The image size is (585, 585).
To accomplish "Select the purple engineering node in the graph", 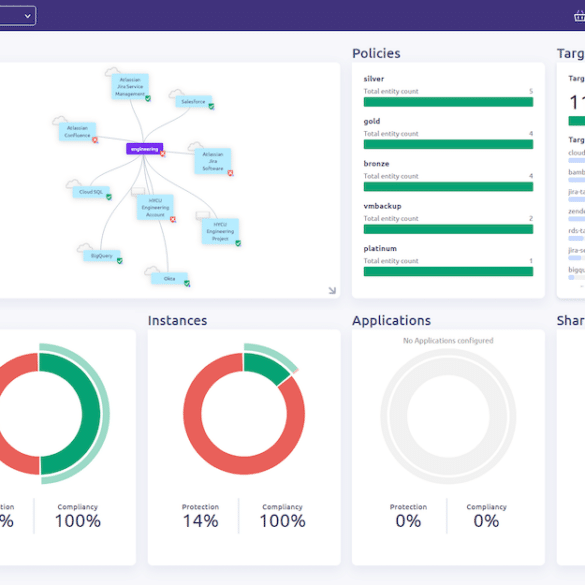I will 144,149.
